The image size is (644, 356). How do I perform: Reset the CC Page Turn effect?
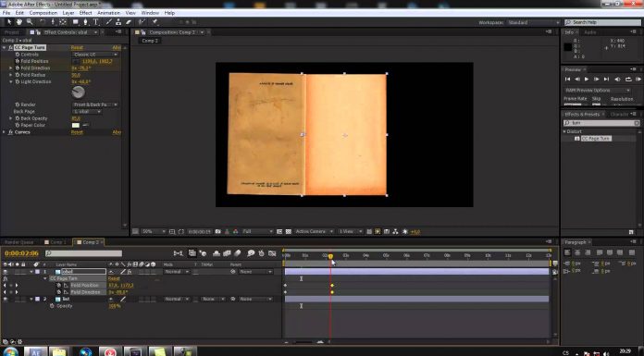pos(77,48)
